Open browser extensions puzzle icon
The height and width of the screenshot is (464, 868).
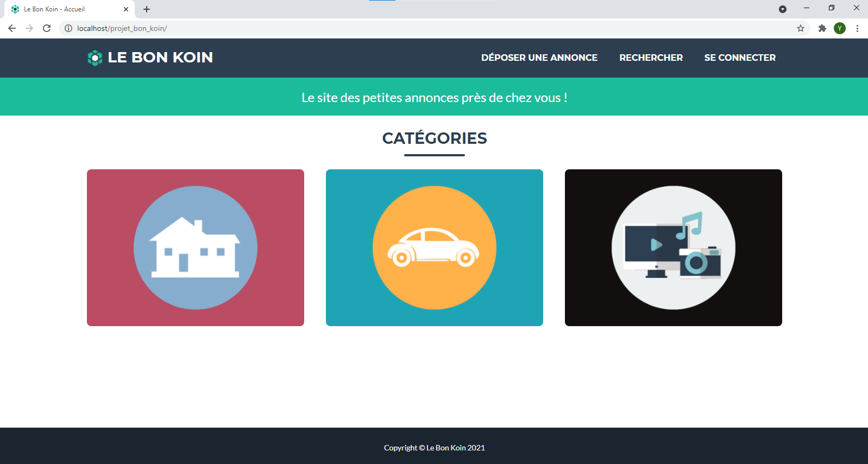click(x=822, y=28)
